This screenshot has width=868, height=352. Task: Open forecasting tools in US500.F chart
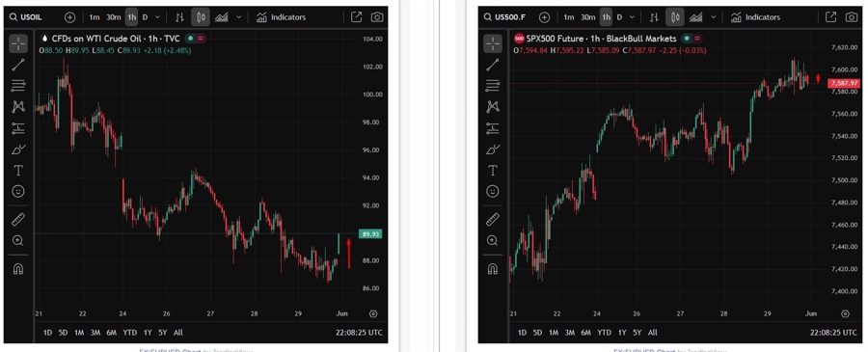click(493, 128)
